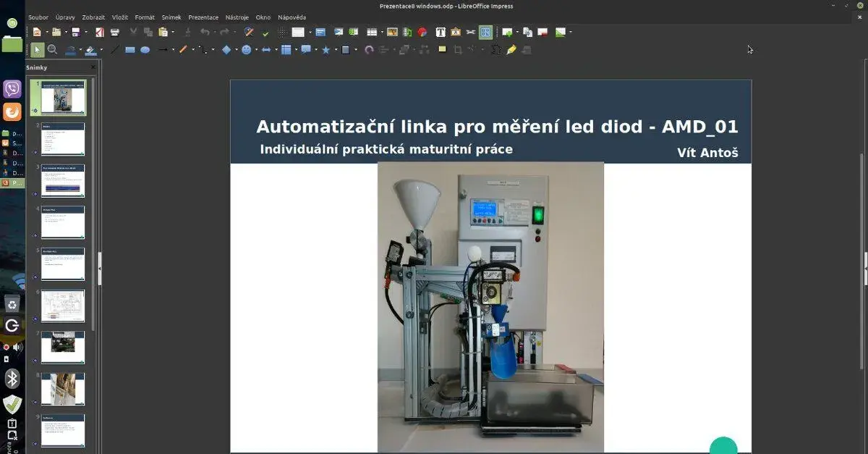The image size is (868, 454).
Task: Toggle the Select arrow tool
Action: (x=38, y=50)
